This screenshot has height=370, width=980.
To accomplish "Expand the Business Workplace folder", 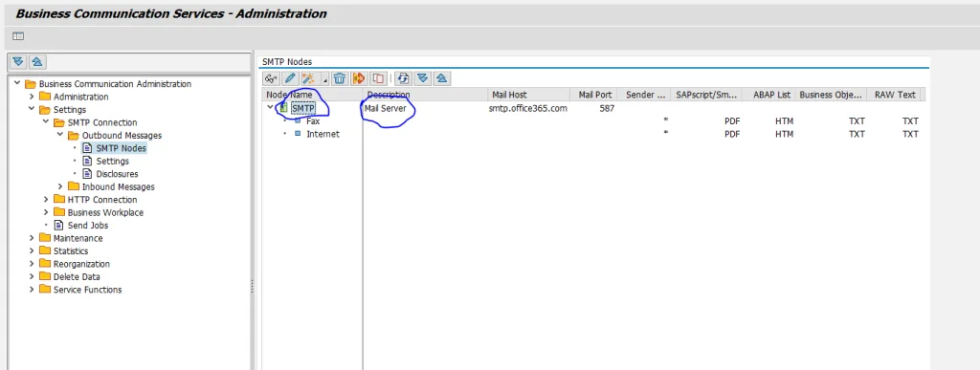I will (46, 212).
